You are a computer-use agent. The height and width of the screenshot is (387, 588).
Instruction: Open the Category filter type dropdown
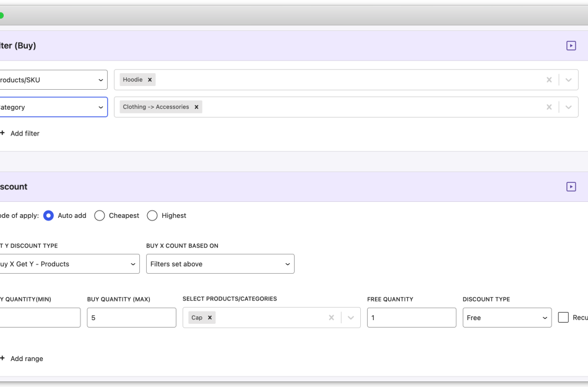53,107
